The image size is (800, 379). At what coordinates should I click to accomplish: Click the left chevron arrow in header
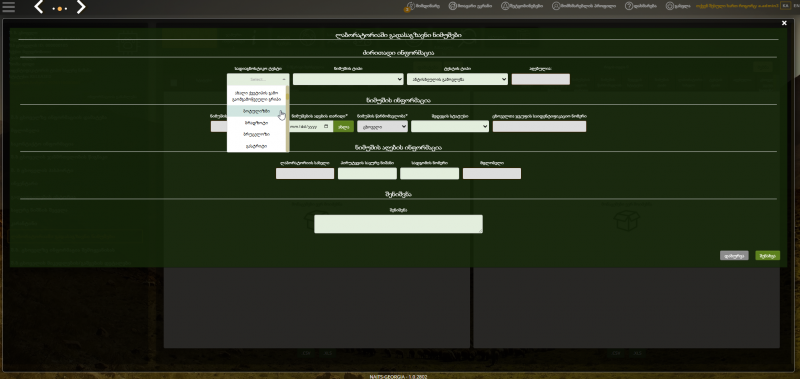coord(39,7)
